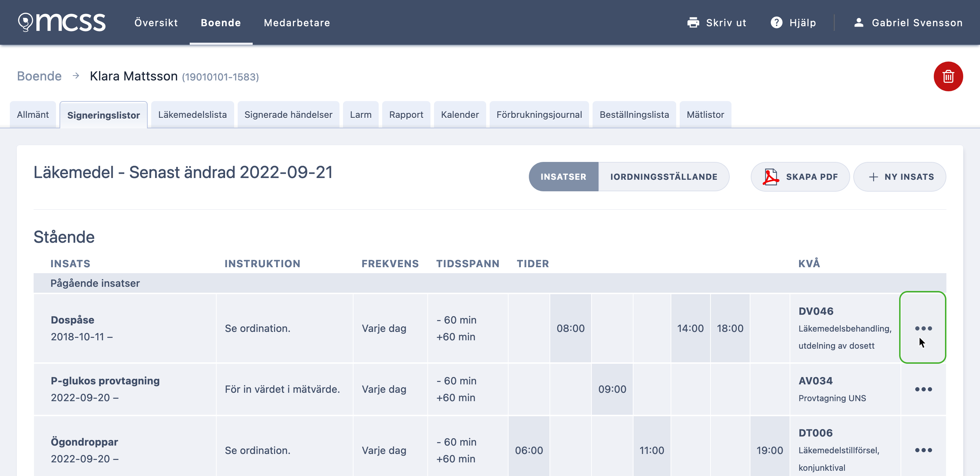Click the printer icon beside Skriv ut
The image size is (980, 476).
[x=693, y=23]
